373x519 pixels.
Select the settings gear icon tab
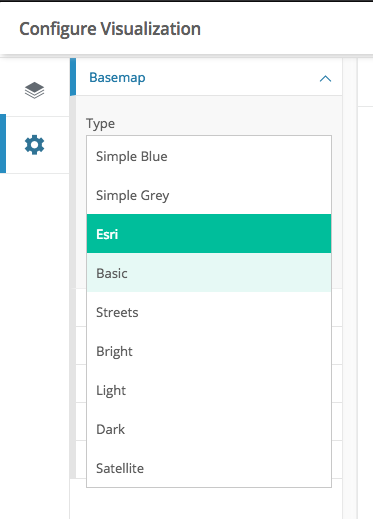[x=34, y=145]
